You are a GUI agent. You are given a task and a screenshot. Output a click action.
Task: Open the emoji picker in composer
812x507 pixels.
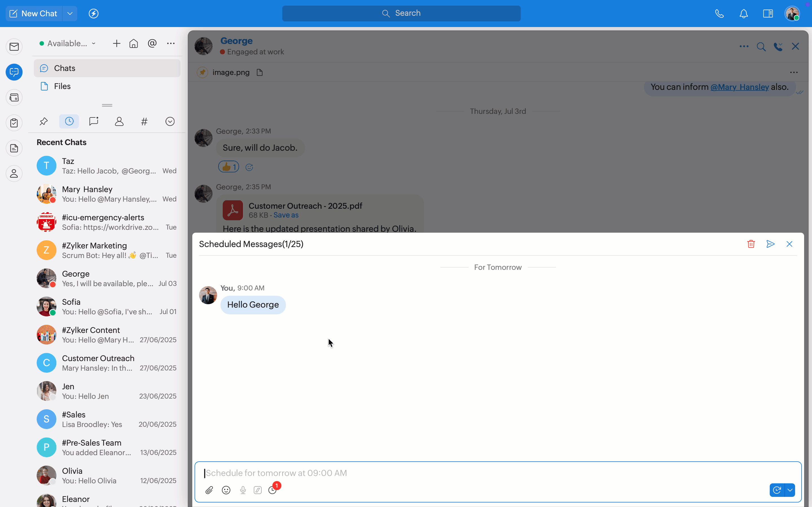point(226,490)
